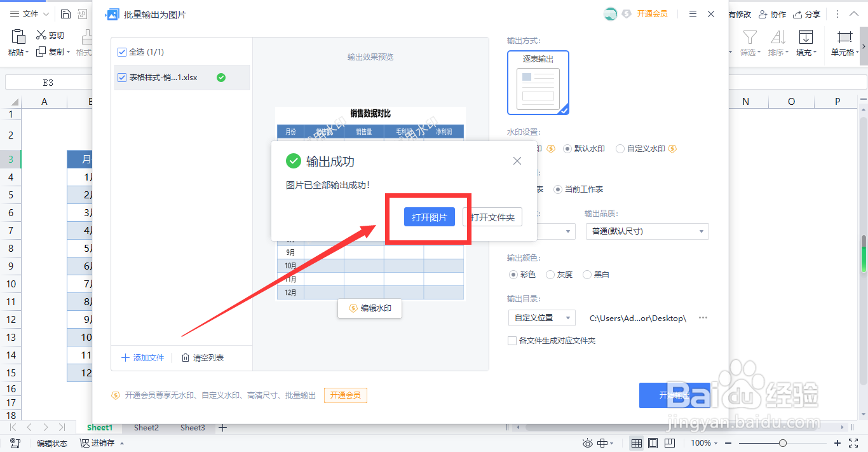Uncheck the 全选 select all checkbox
868x452 pixels.
tap(121, 51)
